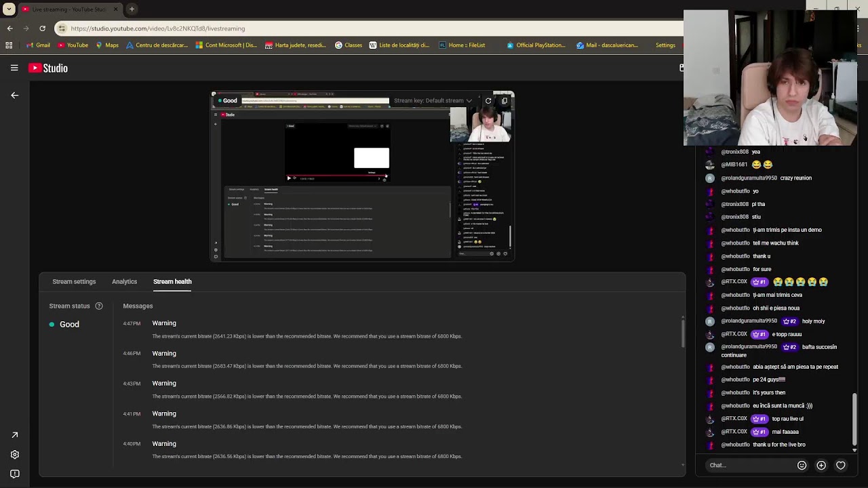Select the Stream health tab
The image size is (868, 488).
[x=172, y=282]
